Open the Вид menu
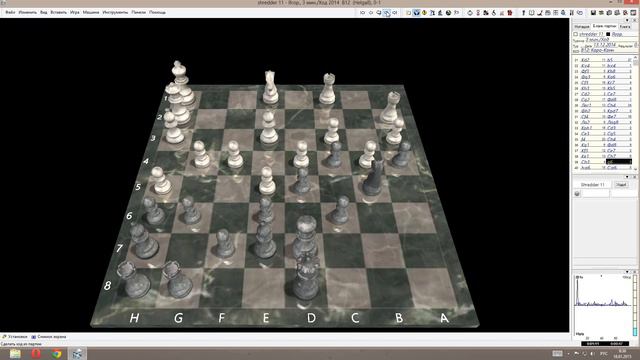Image resolution: width=640 pixels, height=360 pixels. pos(43,12)
